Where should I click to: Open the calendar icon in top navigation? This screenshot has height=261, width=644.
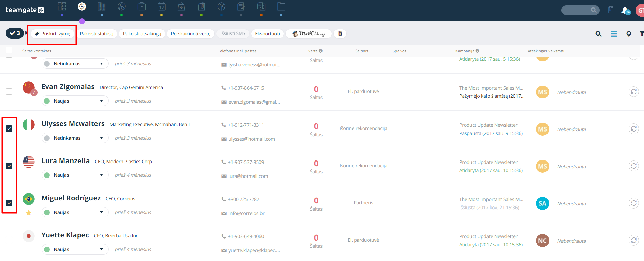pyautogui.click(x=162, y=6)
